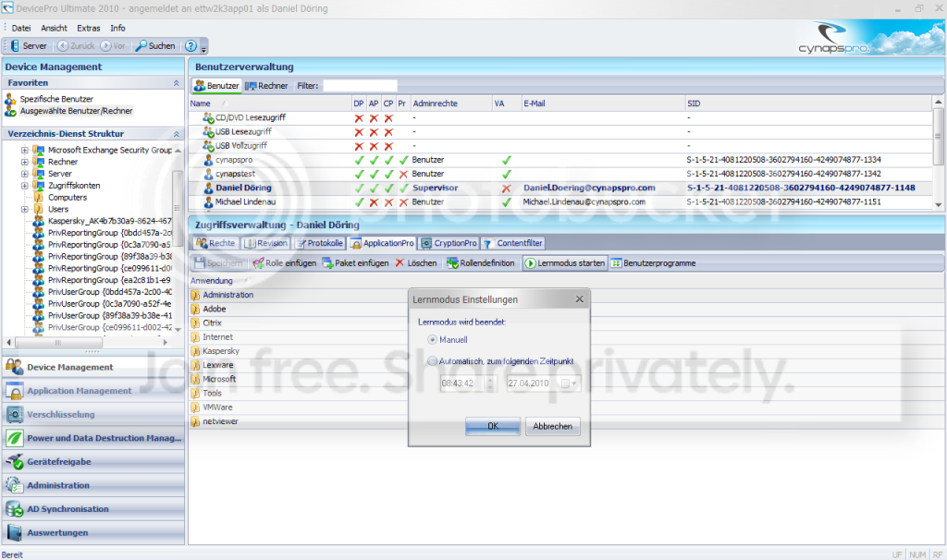Select the Michael Lindenau user row
Viewport: 947px width, 560px height.
(x=561, y=202)
